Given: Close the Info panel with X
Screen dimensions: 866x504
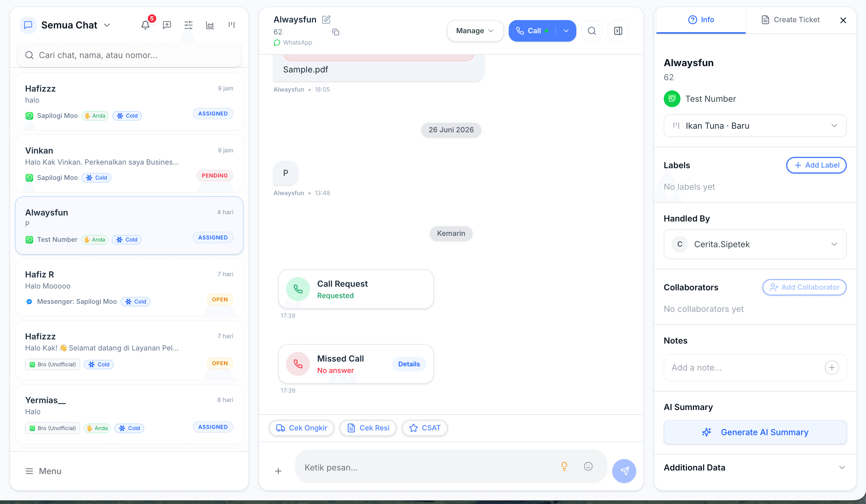Looking at the screenshot, I should (843, 20).
